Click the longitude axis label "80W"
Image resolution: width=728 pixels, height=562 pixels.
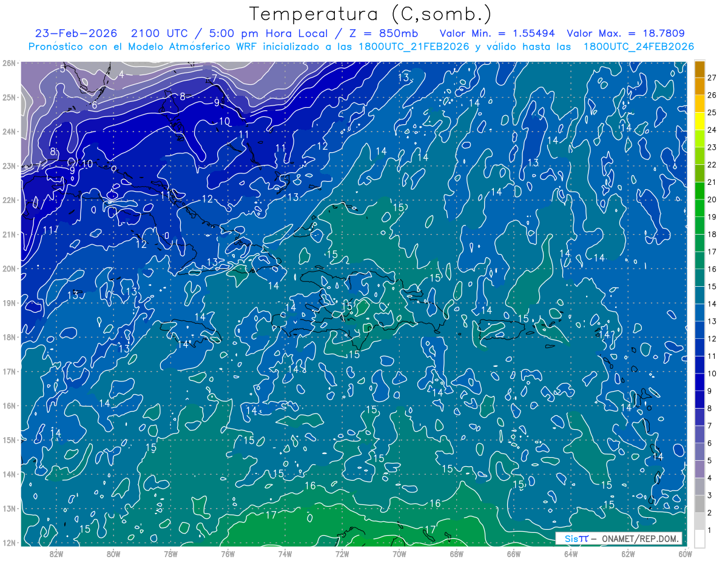point(113,554)
